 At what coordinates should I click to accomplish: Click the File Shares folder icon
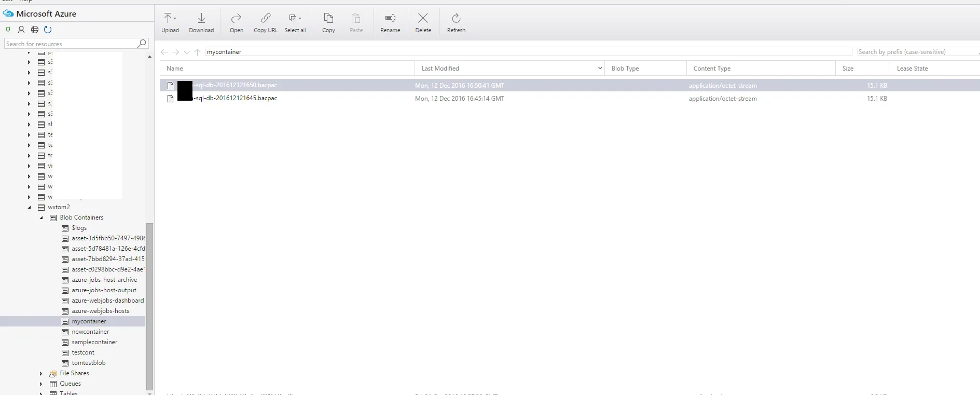click(x=53, y=374)
